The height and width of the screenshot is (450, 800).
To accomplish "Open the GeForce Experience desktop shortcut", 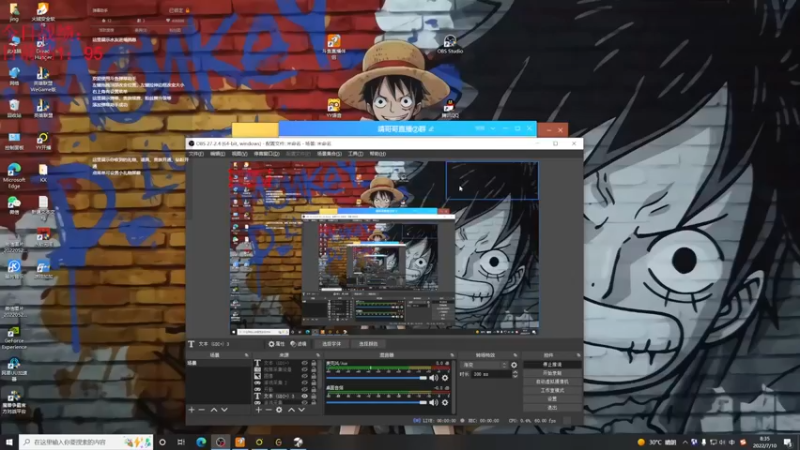I will click(14, 337).
